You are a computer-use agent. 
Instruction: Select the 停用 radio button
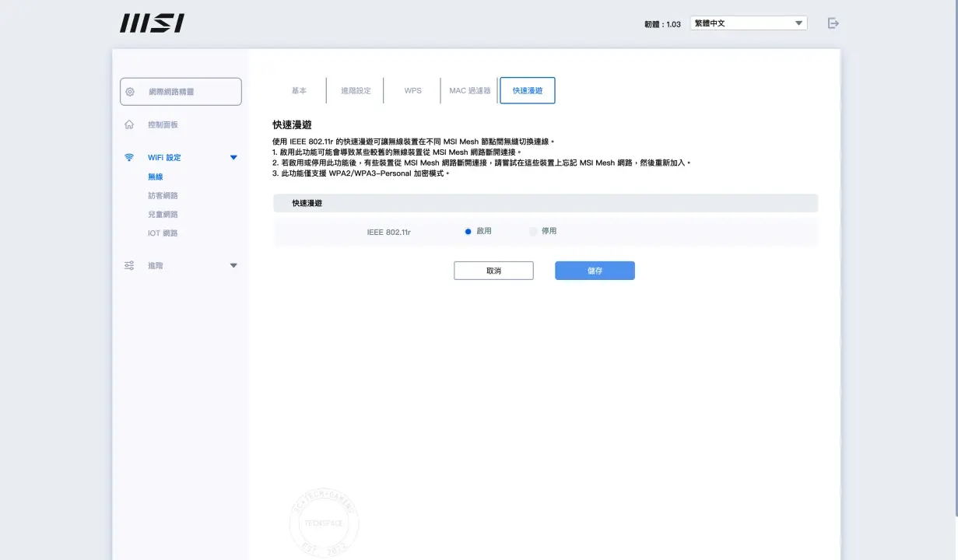[533, 231]
